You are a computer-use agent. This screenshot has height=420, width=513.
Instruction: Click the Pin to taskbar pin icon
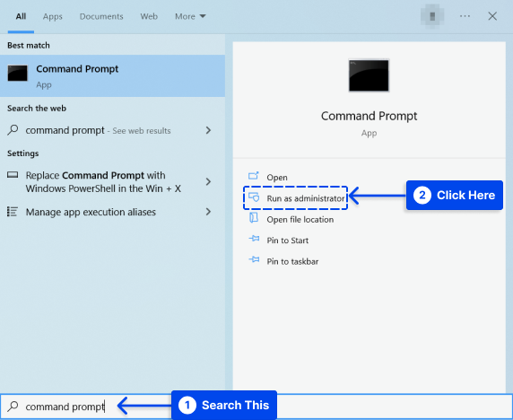[254, 259]
